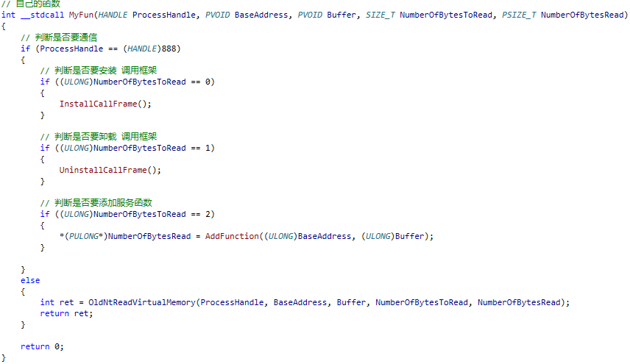Click the PSIZE_T parameter type

click(x=519, y=15)
